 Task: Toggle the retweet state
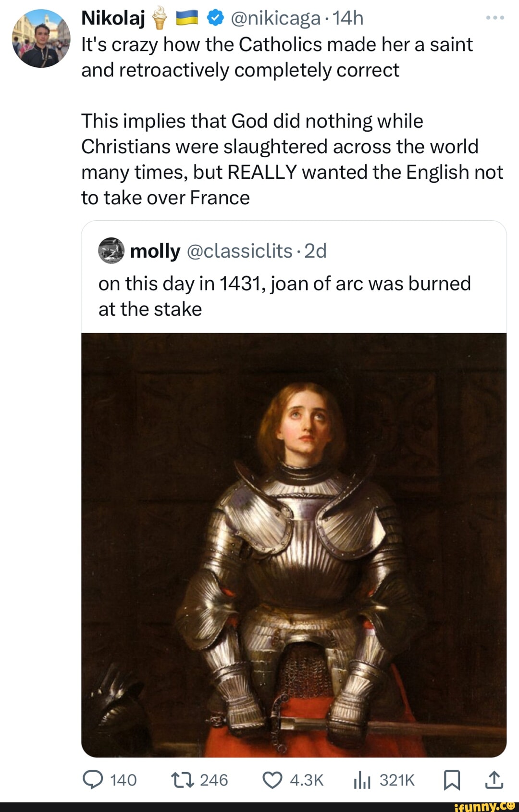click(182, 780)
